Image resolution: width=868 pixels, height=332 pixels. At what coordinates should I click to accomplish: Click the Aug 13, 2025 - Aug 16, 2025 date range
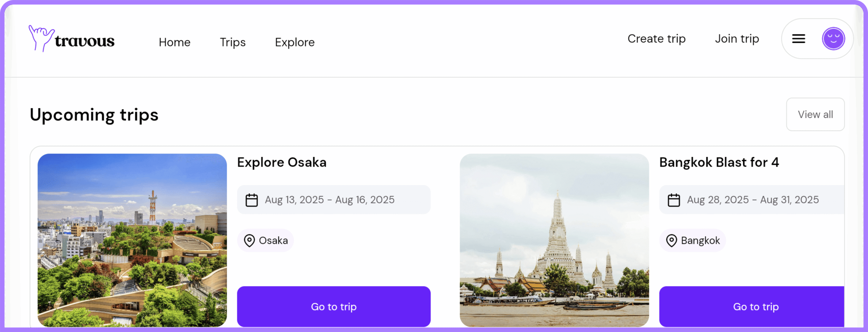pos(334,199)
